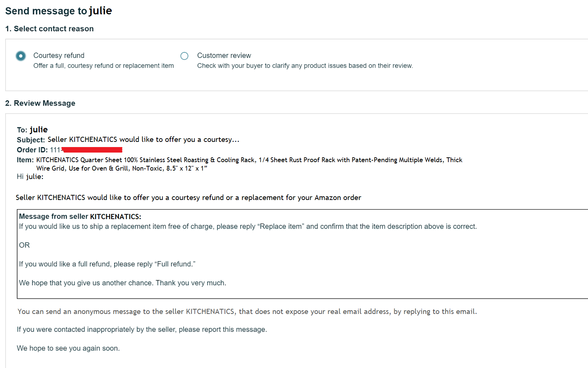Click the "Replace item" replacement instruction line
The image size is (588, 368).
point(248,226)
